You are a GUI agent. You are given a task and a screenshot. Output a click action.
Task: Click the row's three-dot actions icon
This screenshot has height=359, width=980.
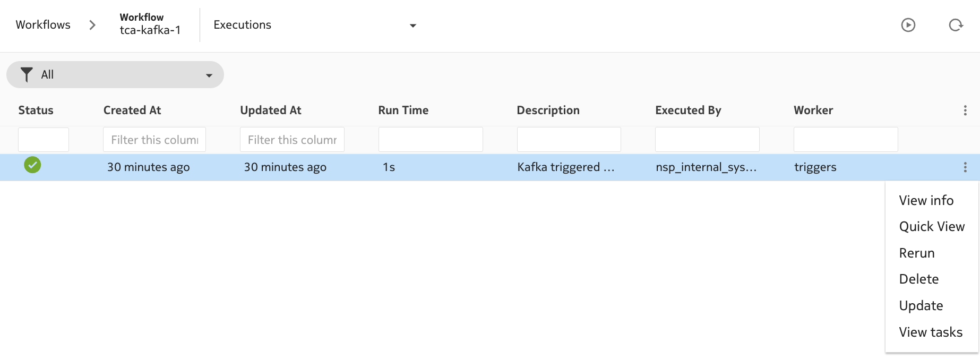965,167
